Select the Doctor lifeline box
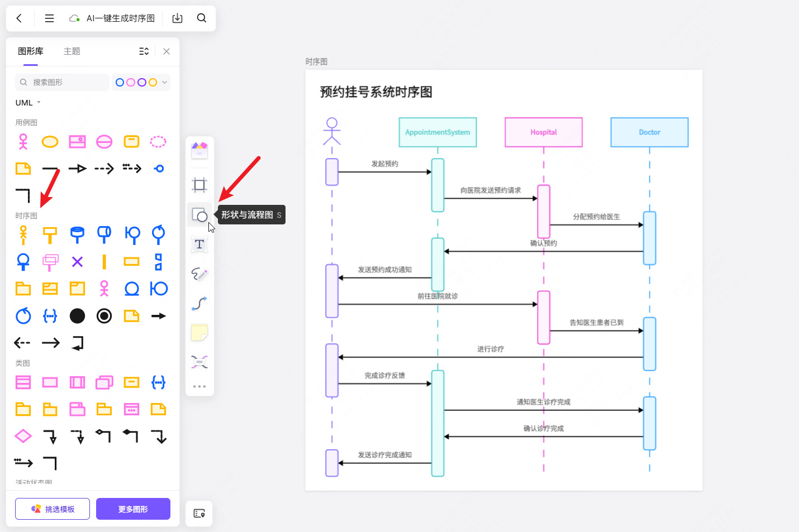The image size is (799, 532). 649,132
